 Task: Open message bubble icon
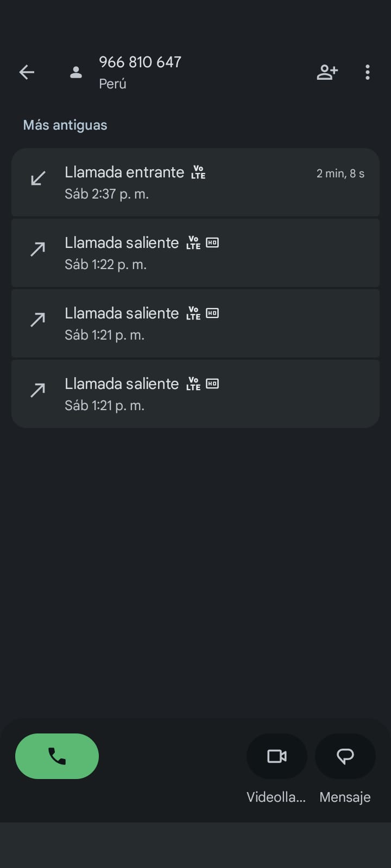345,756
